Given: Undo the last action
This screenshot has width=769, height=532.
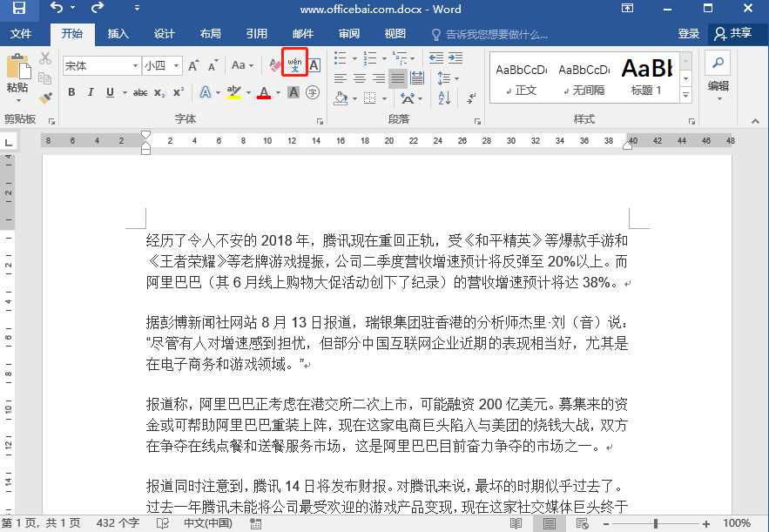Looking at the screenshot, I should pos(57,8).
